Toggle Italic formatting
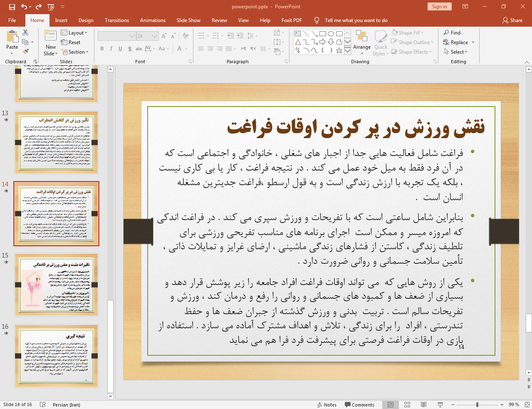The width and height of the screenshot is (532, 409). pos(111,49)
